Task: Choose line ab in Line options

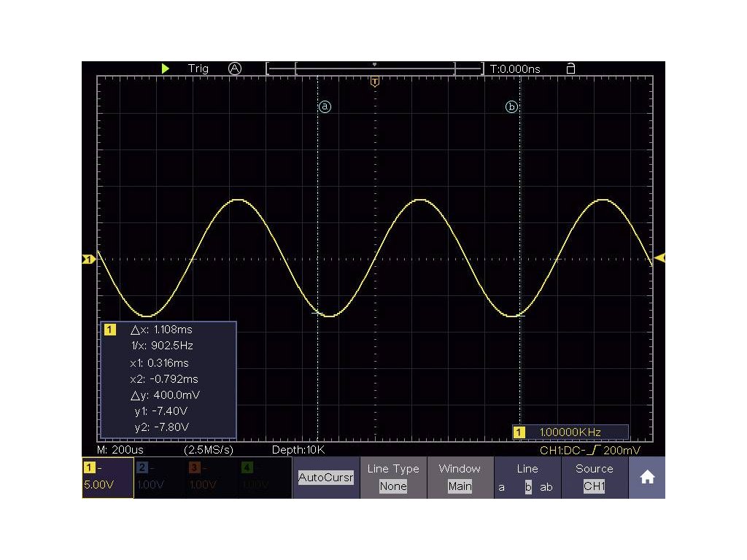Action: click(x=546, y=487)
